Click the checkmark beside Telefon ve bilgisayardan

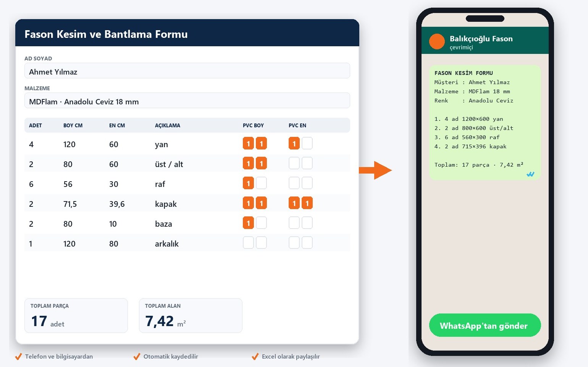(x=18, y=357)
